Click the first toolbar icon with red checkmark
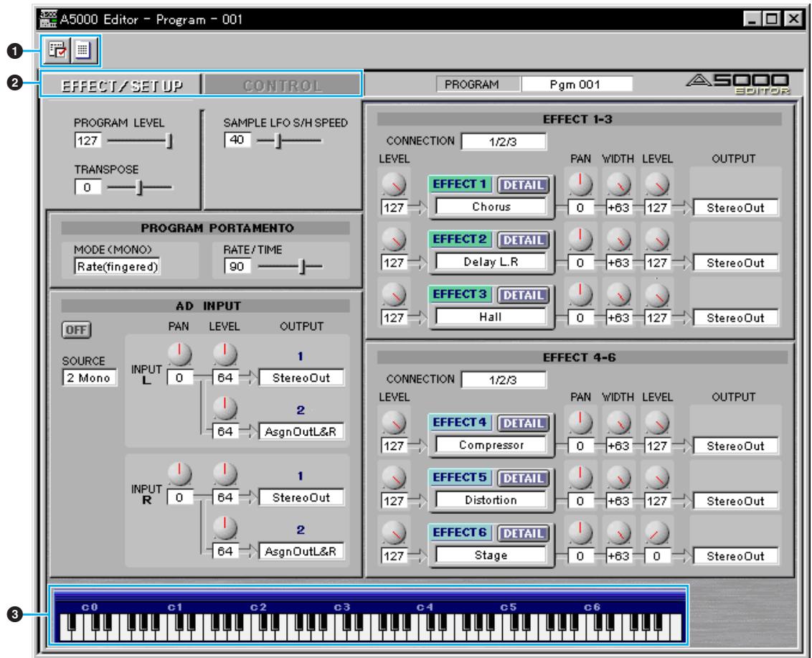The width and height of the screenshot is (812, 658). (x=57, y=50)
